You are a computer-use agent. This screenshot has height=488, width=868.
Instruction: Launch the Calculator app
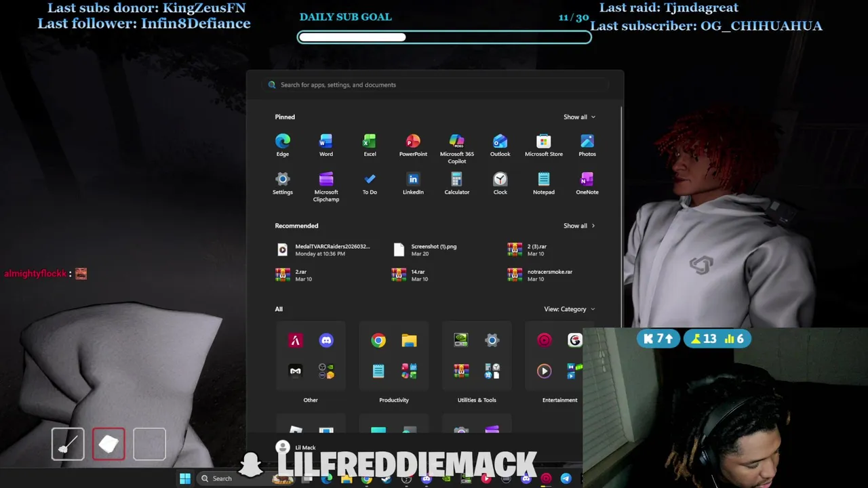coord(456,183)
